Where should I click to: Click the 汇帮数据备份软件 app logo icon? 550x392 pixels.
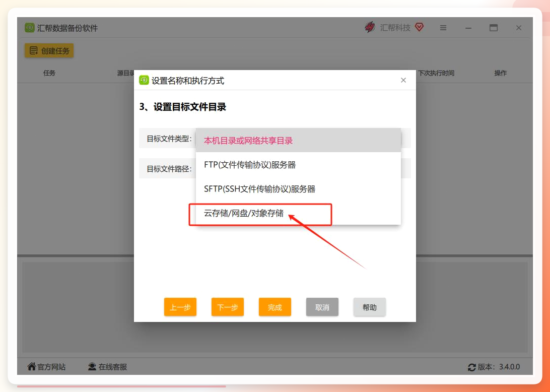point(29,28)
